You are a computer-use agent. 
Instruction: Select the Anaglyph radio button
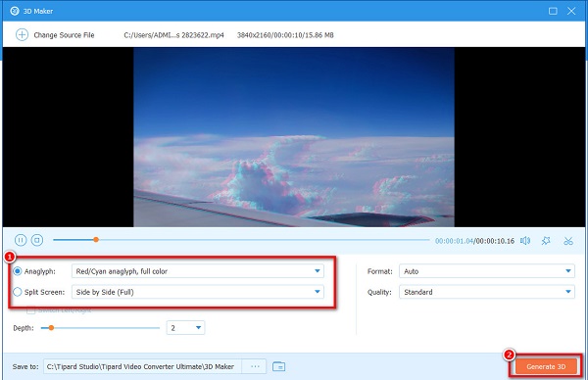(18, 271)
